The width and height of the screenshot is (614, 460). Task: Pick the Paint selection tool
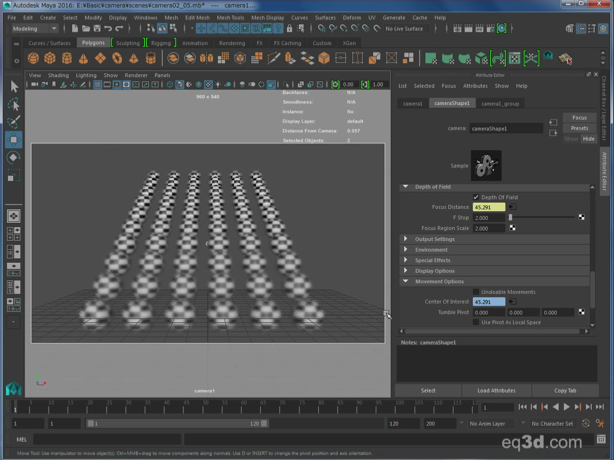[x=14, y=122]
